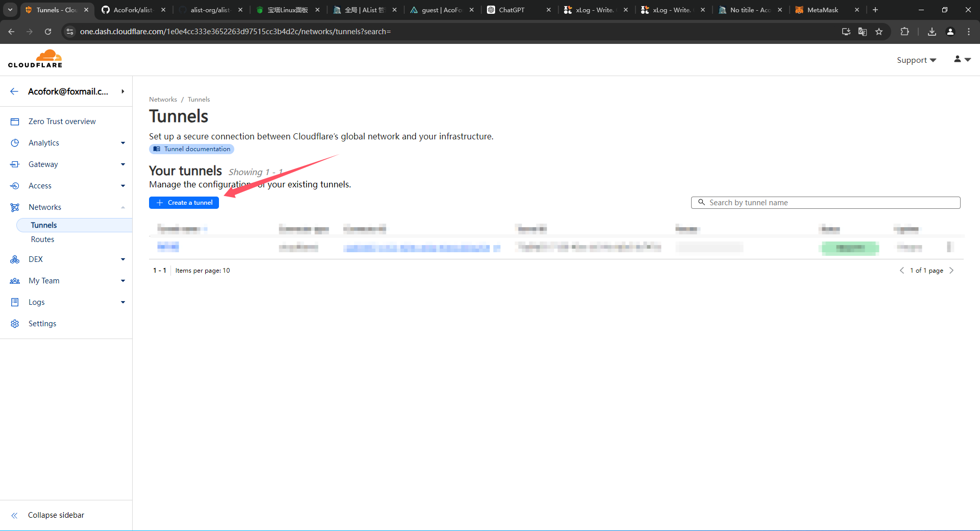Click the Analytics pie chart icon
980x531 pixels.
tap(15, 143)
